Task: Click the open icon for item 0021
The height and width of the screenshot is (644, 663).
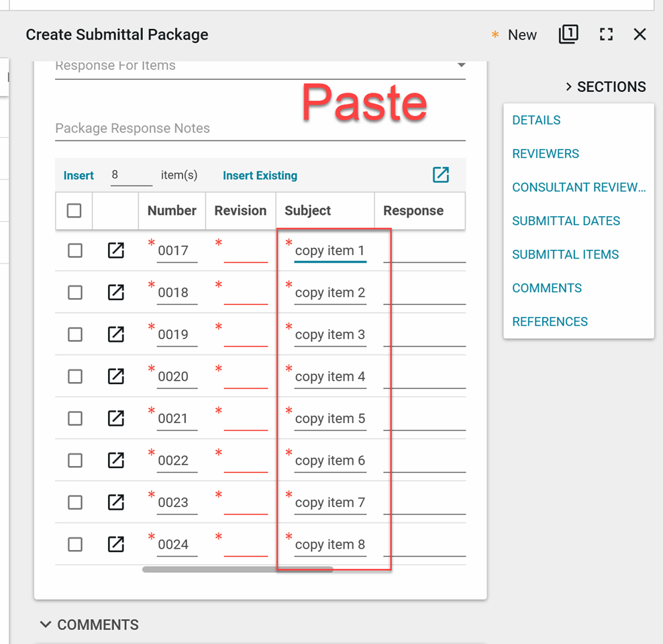Action: coord(116,418)
